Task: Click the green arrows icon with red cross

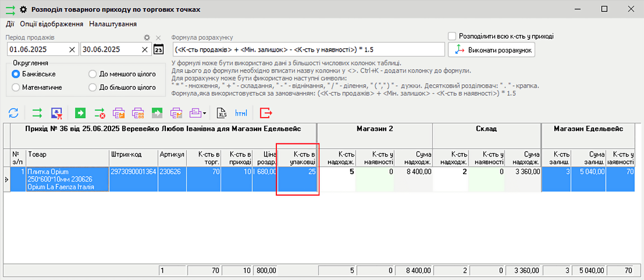Action: [x=100, y=113]
